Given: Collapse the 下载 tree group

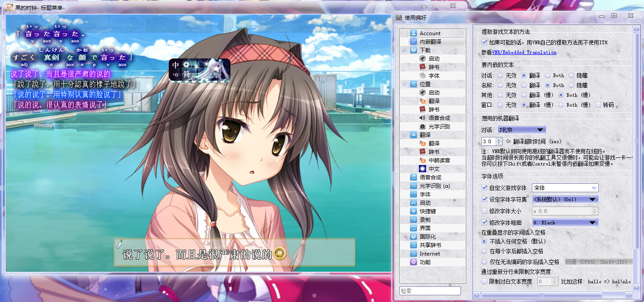Looking at the screenshot, I should (405, 50).
